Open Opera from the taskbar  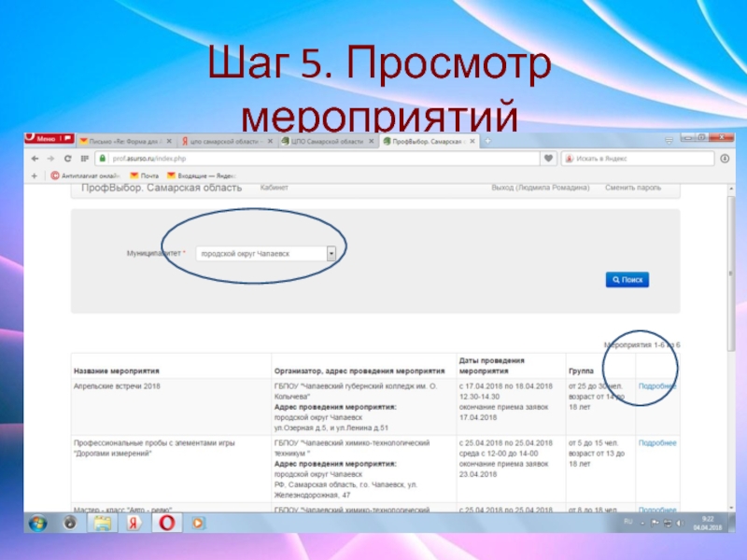coord(164,524)
